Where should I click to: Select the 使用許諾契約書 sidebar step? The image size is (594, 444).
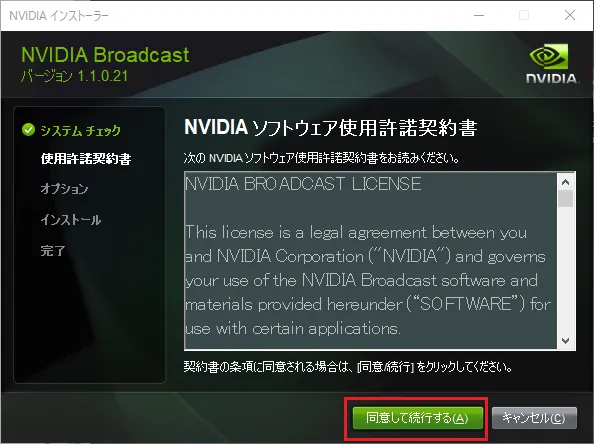[x=86, y=159]
